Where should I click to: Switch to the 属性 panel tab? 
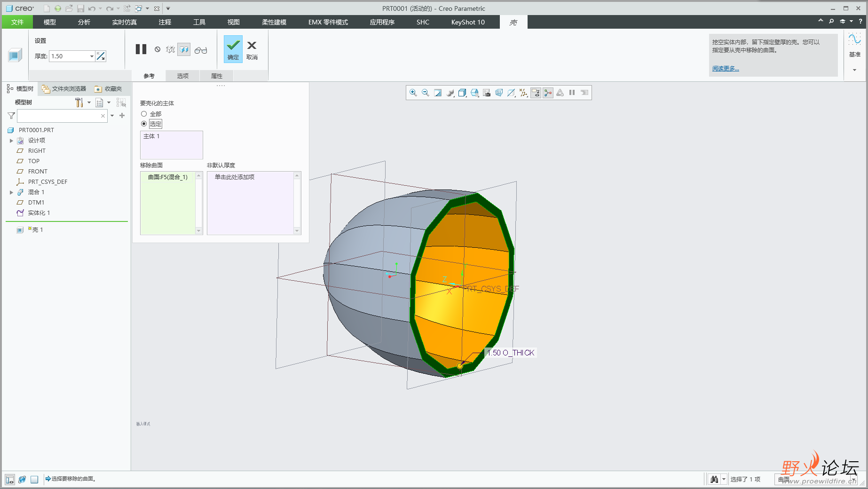217,76
